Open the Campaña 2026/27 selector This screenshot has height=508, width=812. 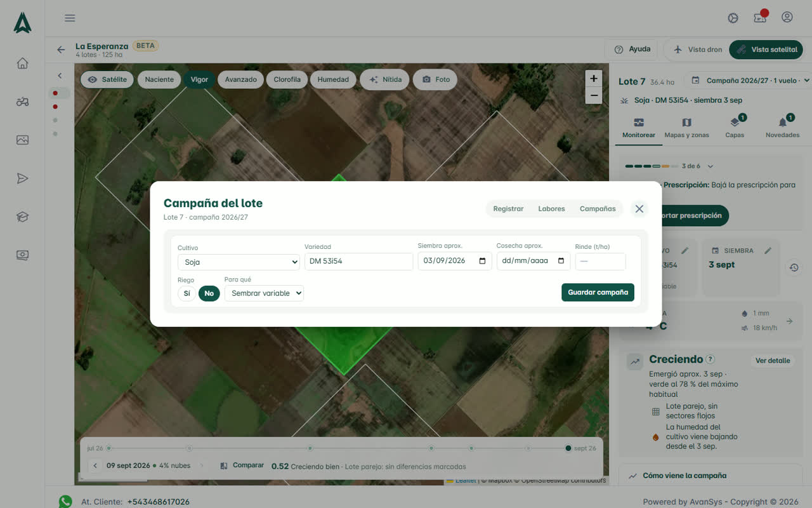pos(750,81)
